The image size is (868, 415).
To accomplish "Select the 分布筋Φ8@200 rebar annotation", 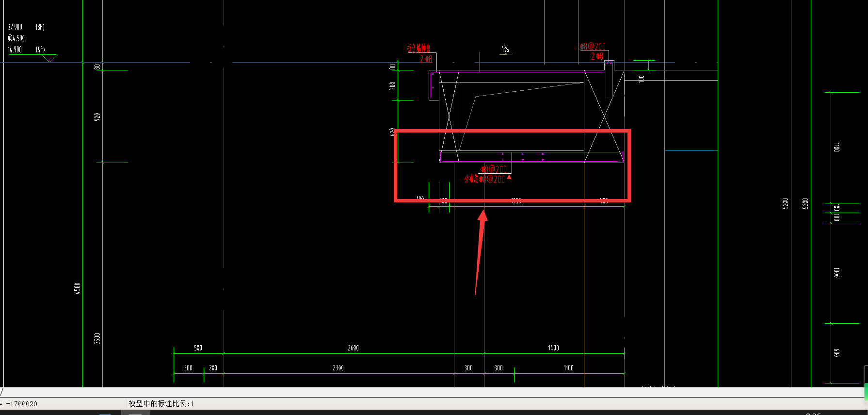I will pyautogui.click(x=484, y=179).
